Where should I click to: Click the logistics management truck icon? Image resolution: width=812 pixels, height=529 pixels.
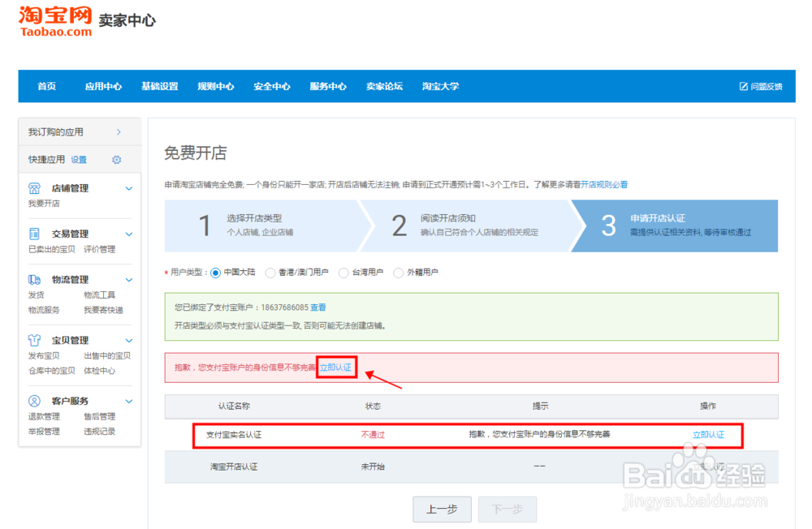pos(34,280)
